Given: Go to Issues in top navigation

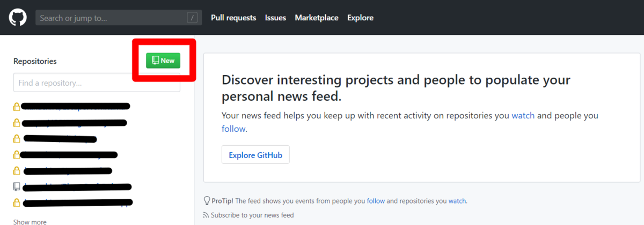Looking at the screenshot, I should (x=275, y=18).
